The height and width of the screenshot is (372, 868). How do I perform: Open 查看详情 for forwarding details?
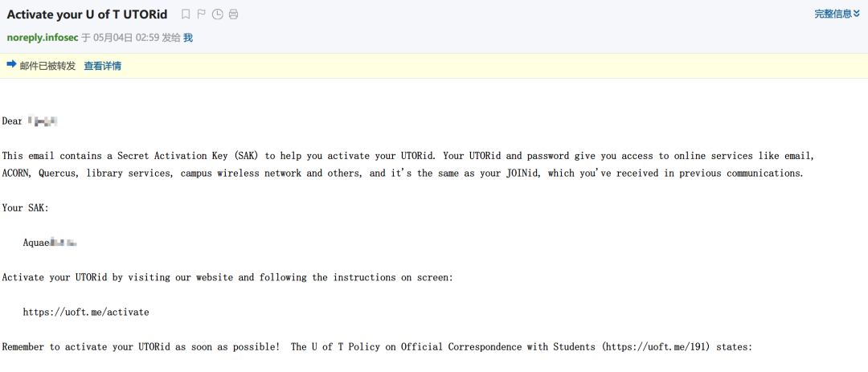pos(103,66)
